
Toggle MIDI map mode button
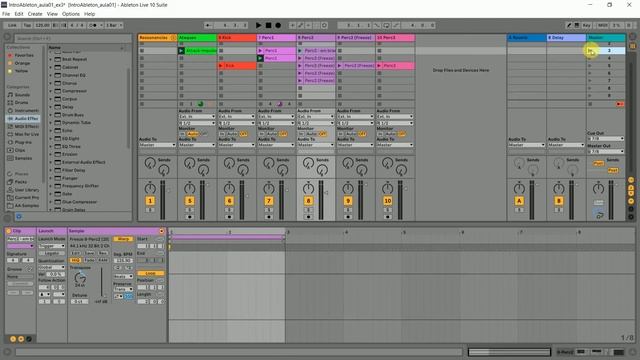(x=602, y=25)
